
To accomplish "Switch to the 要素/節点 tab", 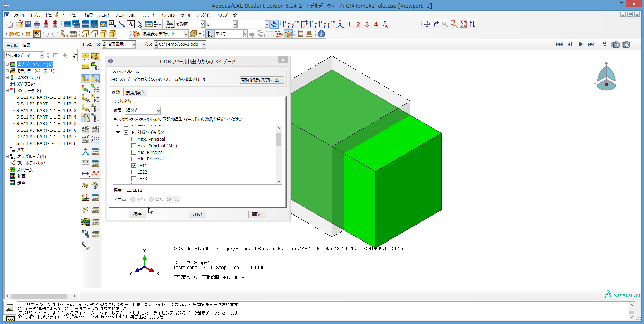I will click(135, 93).
